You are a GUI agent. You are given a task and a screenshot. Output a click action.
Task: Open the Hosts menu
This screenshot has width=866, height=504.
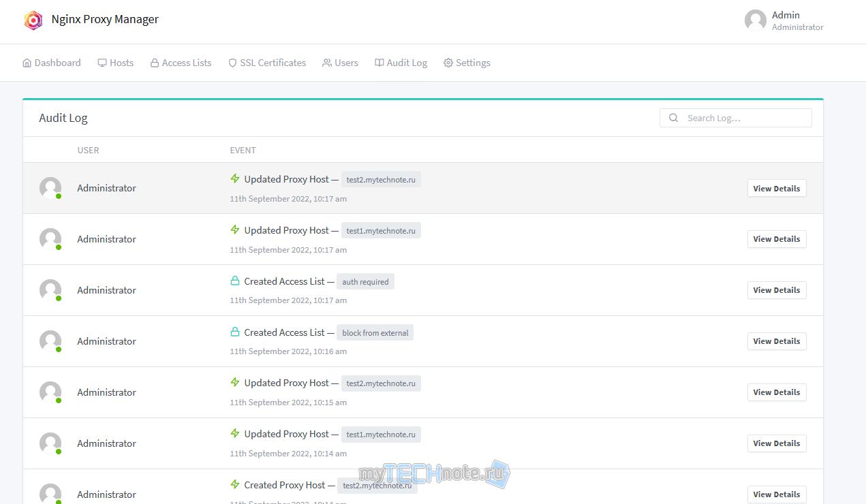(116, 63)
